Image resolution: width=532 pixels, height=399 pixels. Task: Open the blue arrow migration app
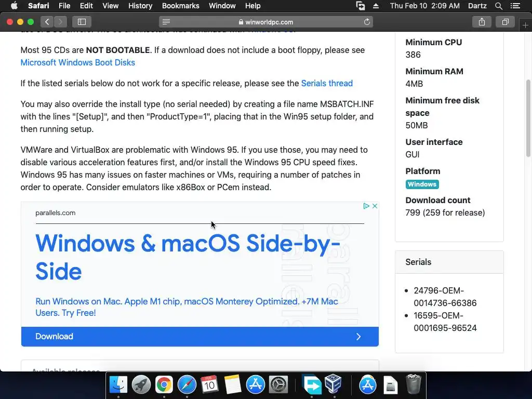tap(312, 384)
